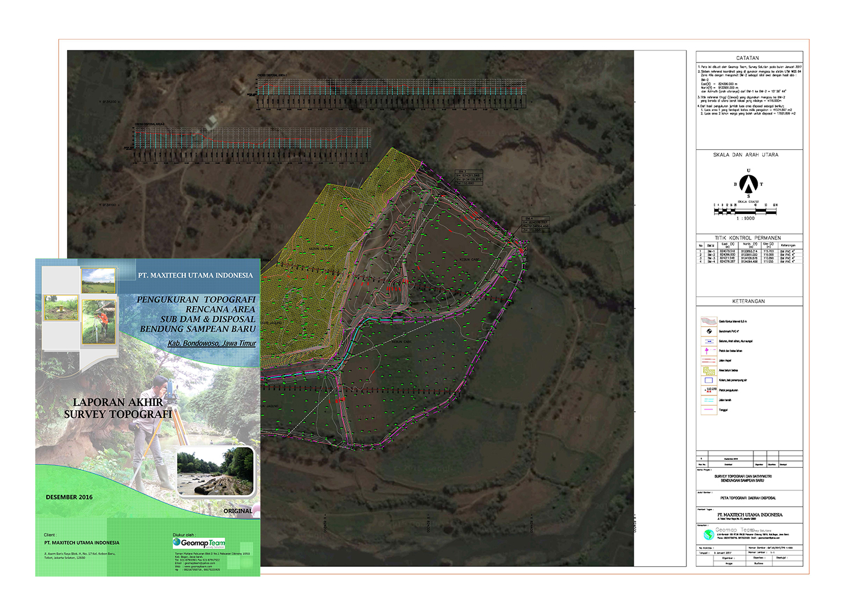Select the Benchmark PVC legend symbol
The width and height of the screenshot is (868, 613).
point(708,331)
